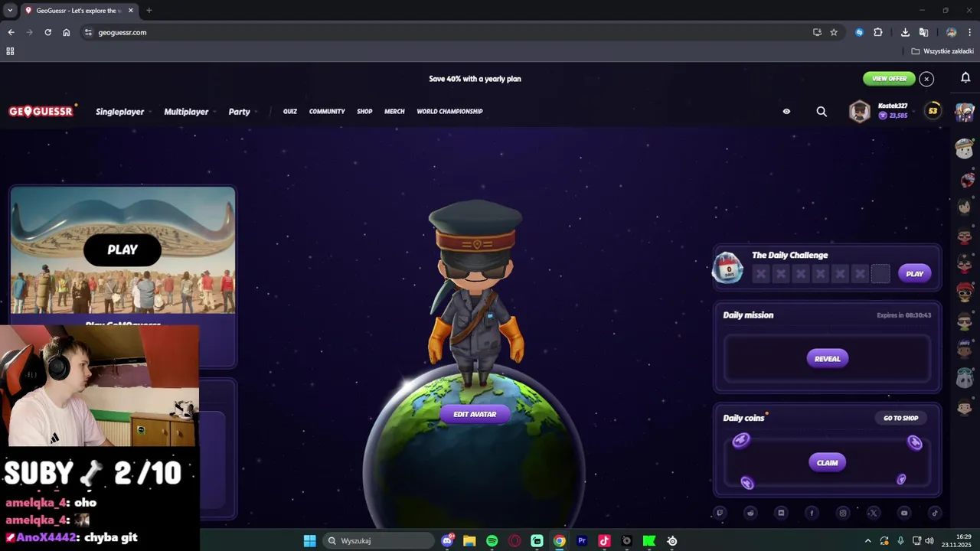Open a new browser tab
Screen dimensions: 980x551
coord(149,11)
